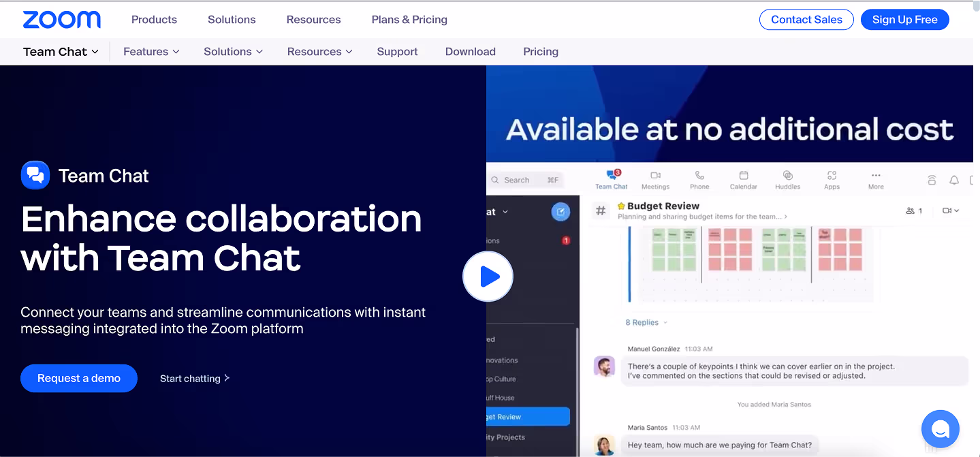The image size is (980, 457).
Task: Click the compose new chat icon
Action: [x=560, y=212]
